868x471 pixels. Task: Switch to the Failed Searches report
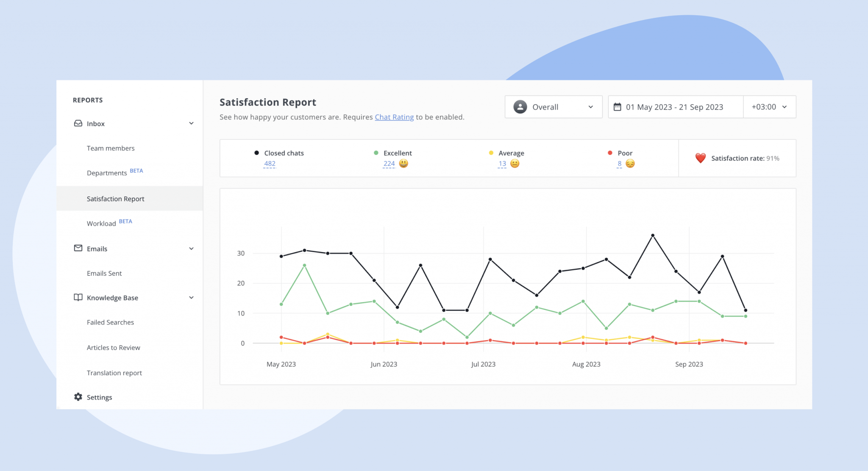pyautogui.click(x=110, y=322)
